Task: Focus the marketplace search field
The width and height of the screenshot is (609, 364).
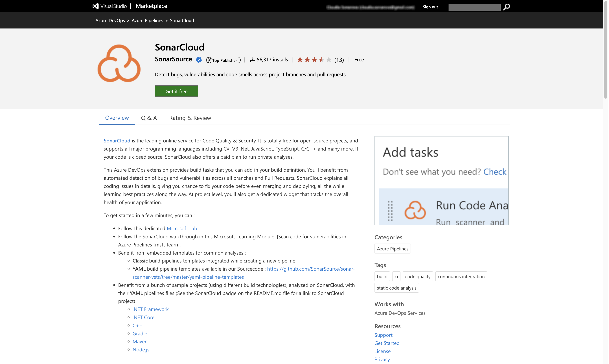Action: [475, 7]
